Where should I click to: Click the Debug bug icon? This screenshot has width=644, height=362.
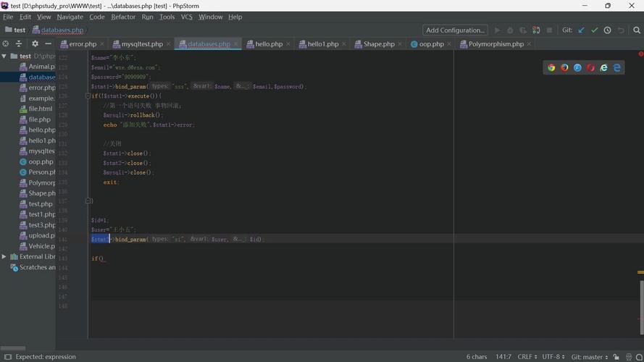click(x=510, y=30)
